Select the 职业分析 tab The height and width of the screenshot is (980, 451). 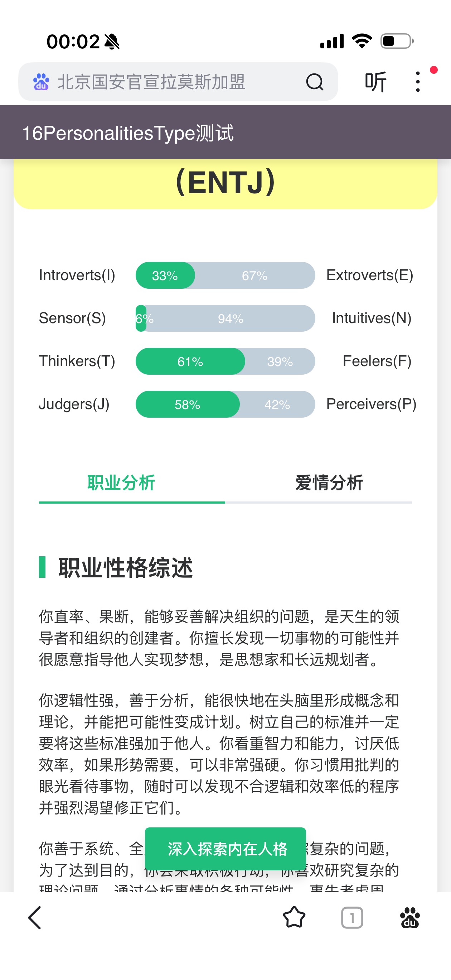(x=121, y=483)
